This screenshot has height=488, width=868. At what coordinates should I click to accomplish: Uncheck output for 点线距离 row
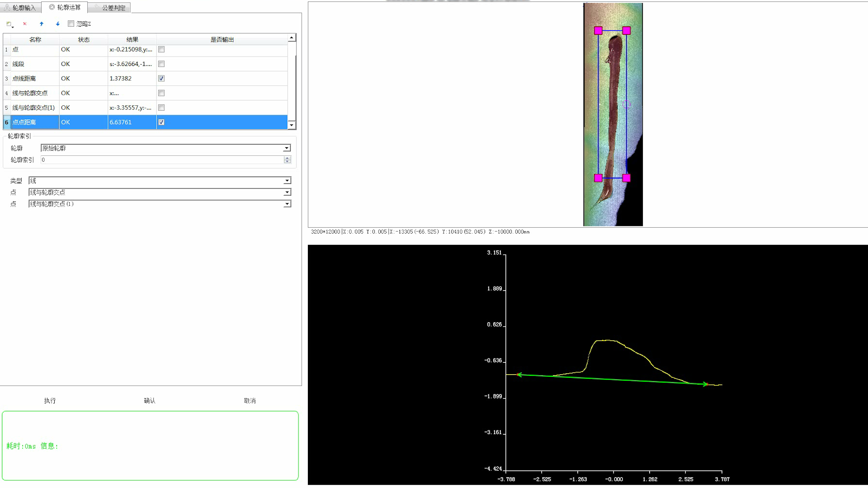point(161,79)
